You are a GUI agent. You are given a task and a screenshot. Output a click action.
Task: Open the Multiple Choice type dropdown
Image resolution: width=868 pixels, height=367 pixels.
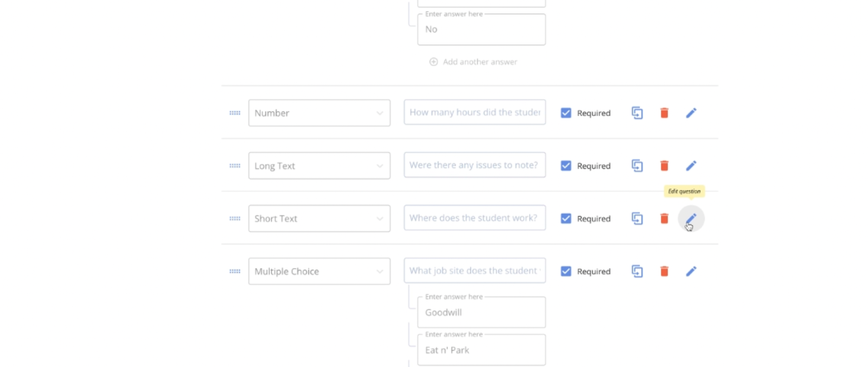tap(319, 271)
